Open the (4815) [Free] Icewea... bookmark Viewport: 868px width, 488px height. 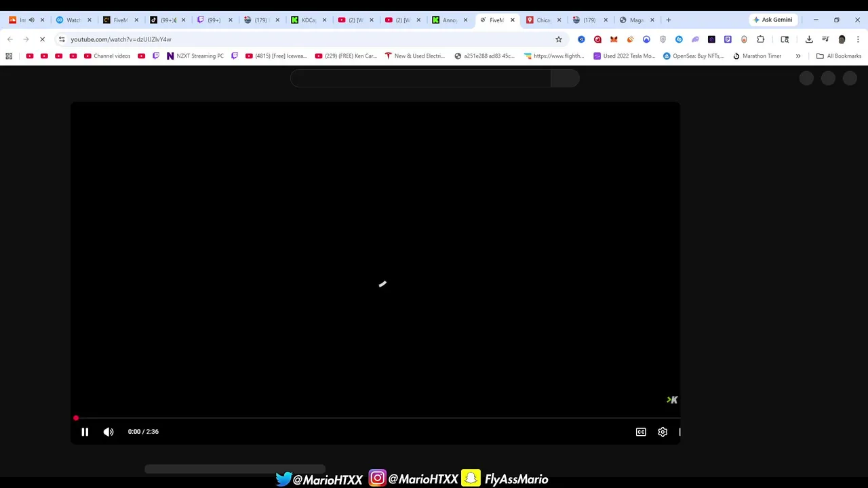pyautogui.click(x=276, y=56)
